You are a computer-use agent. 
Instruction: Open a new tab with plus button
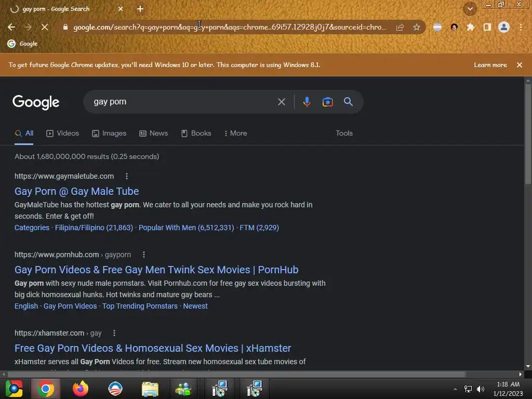pos(140,9)
